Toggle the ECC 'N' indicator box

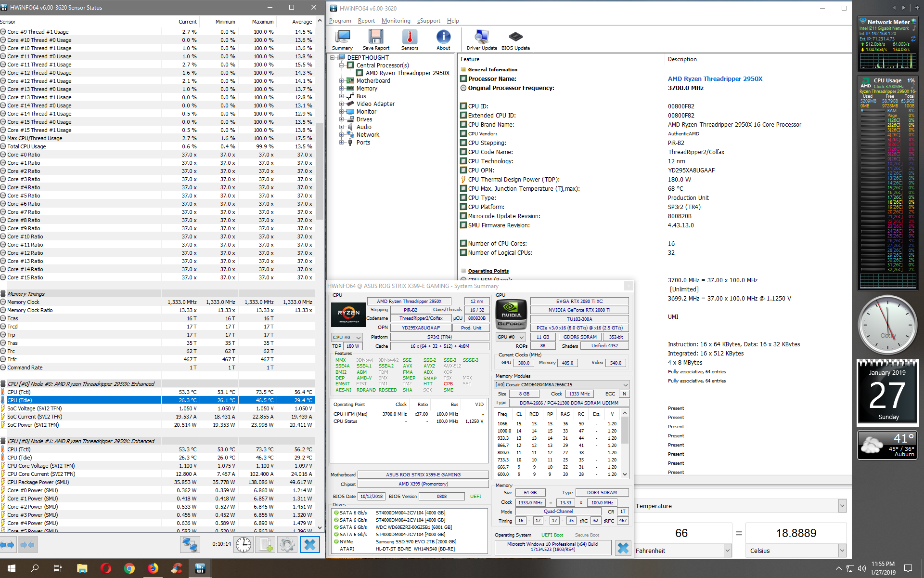click(x=624, y=394)
